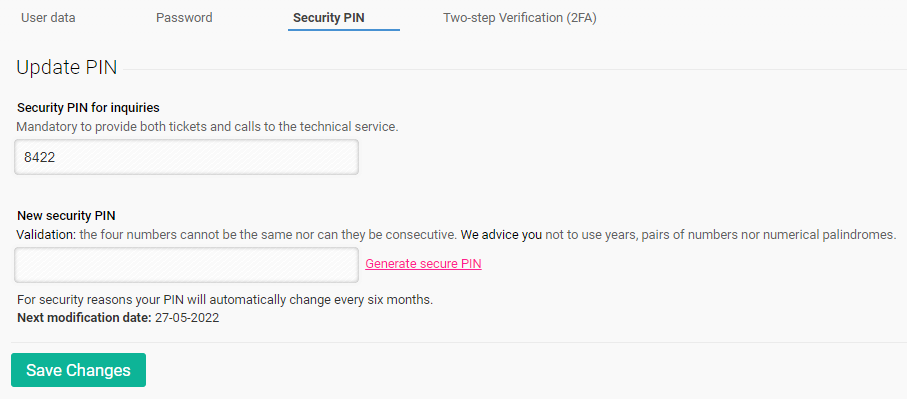The height and width of the screenshot is (399, 907).
Task: Click the 'New security PIN' label
Action: (x=67, y=216)
